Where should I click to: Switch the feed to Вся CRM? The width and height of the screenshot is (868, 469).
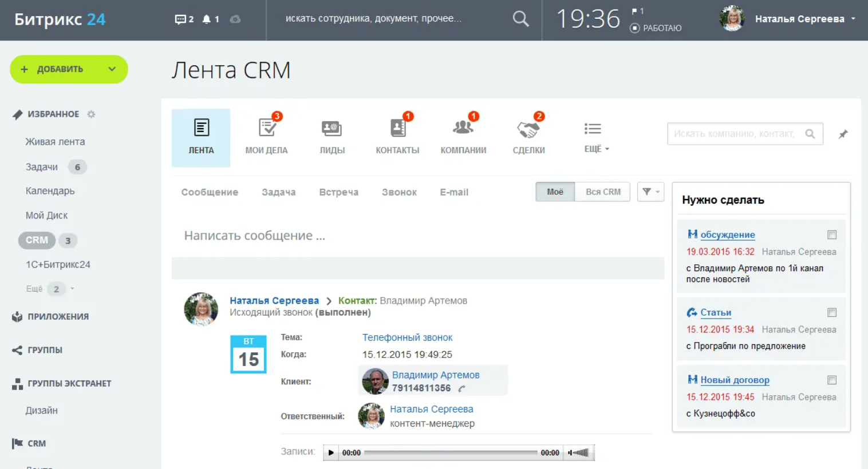point(603,192)
